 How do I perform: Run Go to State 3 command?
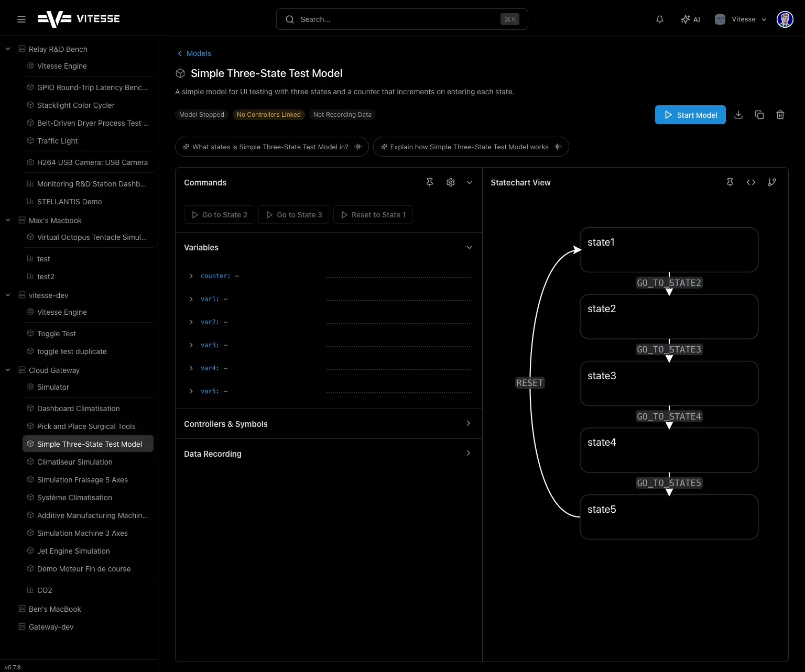[x=294, y=215]
